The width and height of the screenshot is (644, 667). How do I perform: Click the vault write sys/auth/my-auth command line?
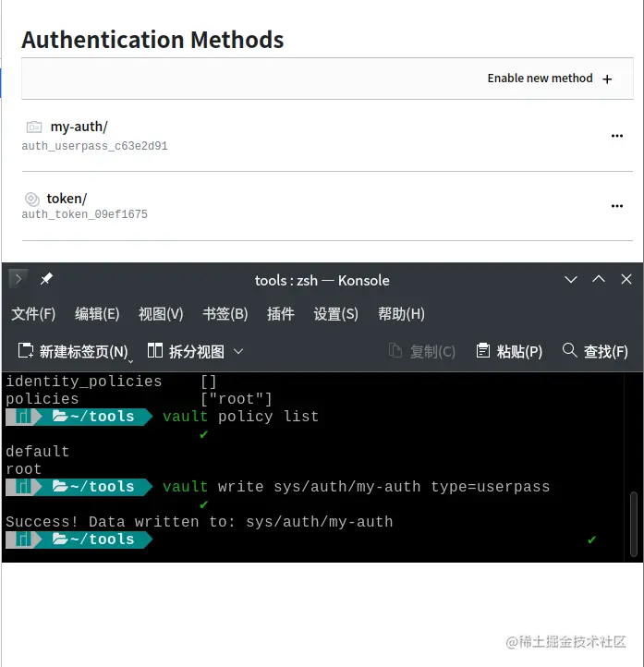(x=356, y=487)
